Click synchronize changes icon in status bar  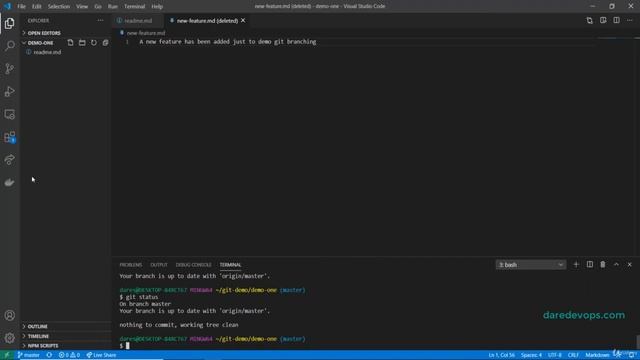(49, 355)
